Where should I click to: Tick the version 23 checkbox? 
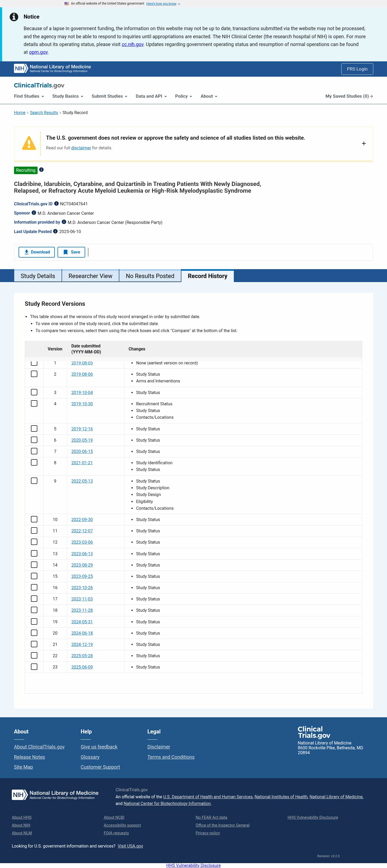click(34, 666)
